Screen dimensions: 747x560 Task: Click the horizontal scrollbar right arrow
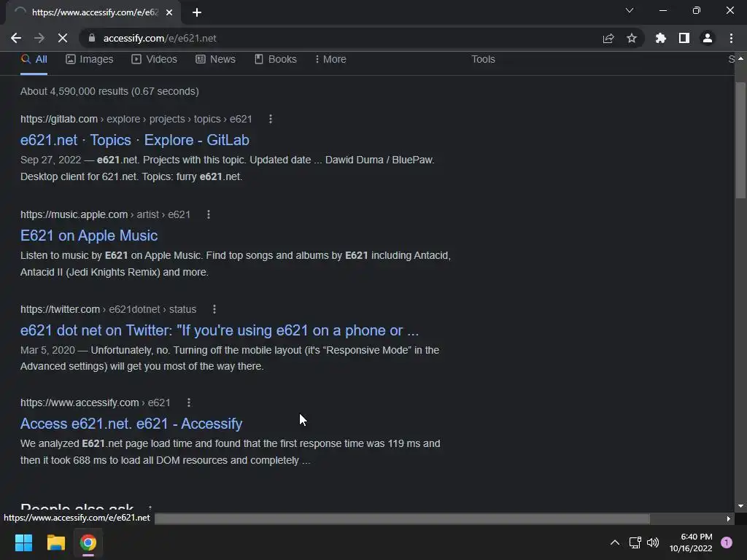[x=729, y=518]
